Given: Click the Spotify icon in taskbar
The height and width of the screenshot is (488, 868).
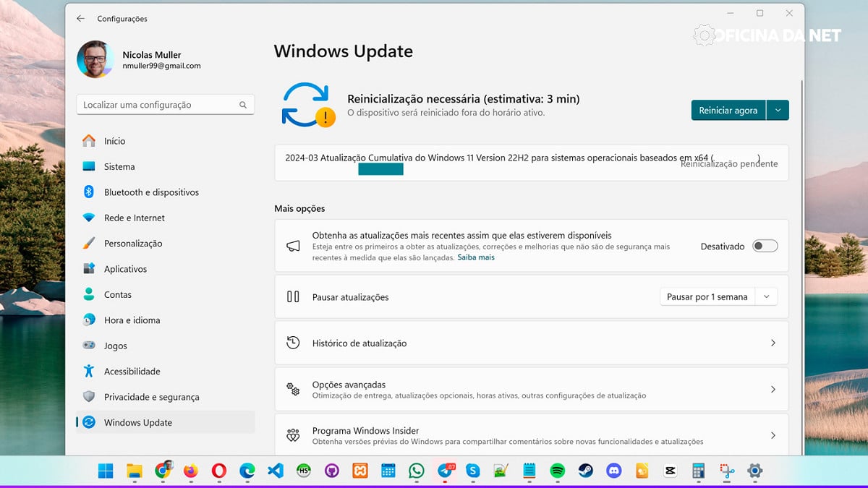Looking at the screenshot, I should 557,471.
